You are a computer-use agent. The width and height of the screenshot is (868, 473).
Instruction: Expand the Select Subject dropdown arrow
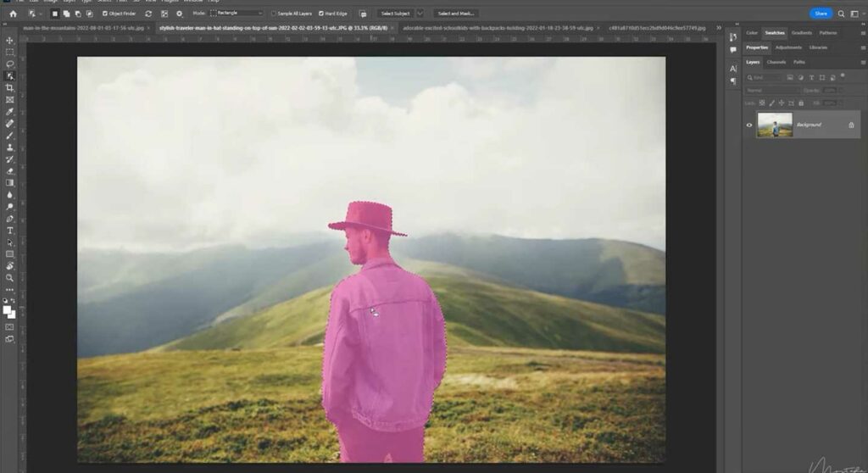click(x=420, y=14)
